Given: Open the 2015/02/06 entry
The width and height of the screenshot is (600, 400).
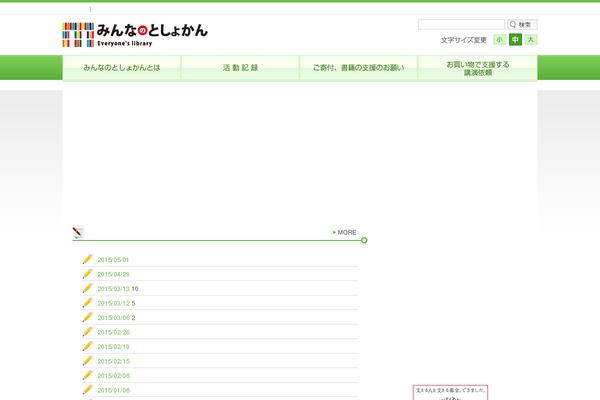Looking at the screenshot, I should (114, 376).
